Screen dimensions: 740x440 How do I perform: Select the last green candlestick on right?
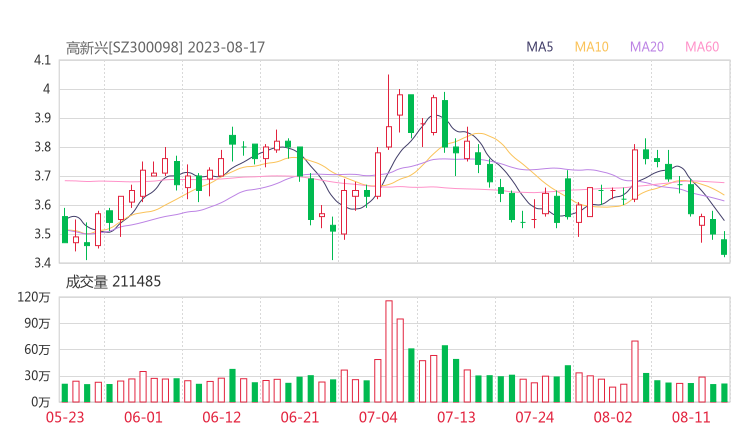tap(724, 247)
